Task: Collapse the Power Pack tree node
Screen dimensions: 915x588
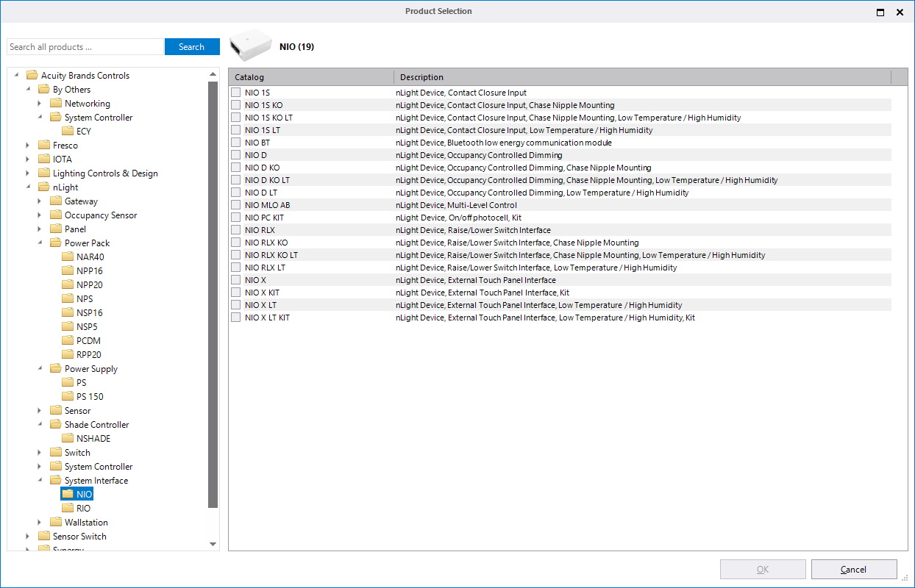Action: [40, 243]
